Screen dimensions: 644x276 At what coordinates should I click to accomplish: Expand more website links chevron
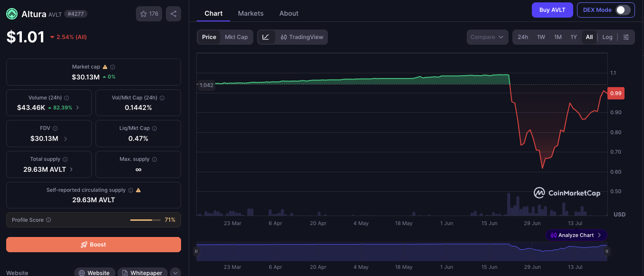[x=175, y=273]
